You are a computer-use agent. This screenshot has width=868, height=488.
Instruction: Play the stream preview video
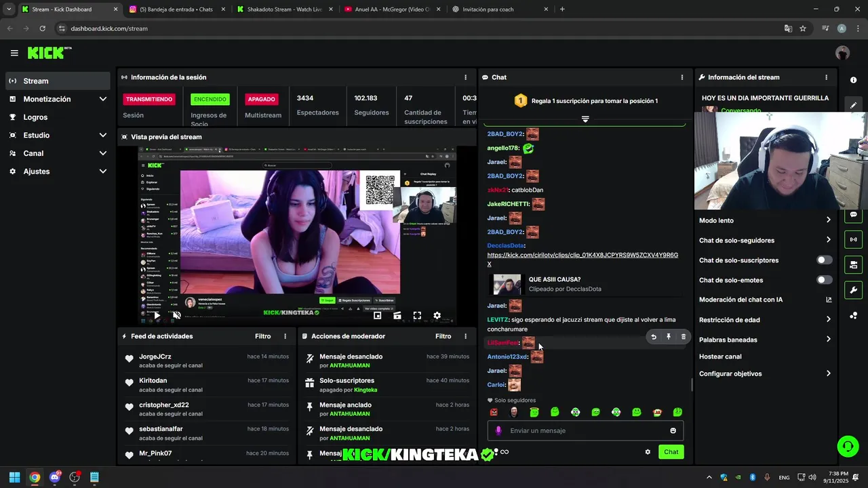point(157,315)
